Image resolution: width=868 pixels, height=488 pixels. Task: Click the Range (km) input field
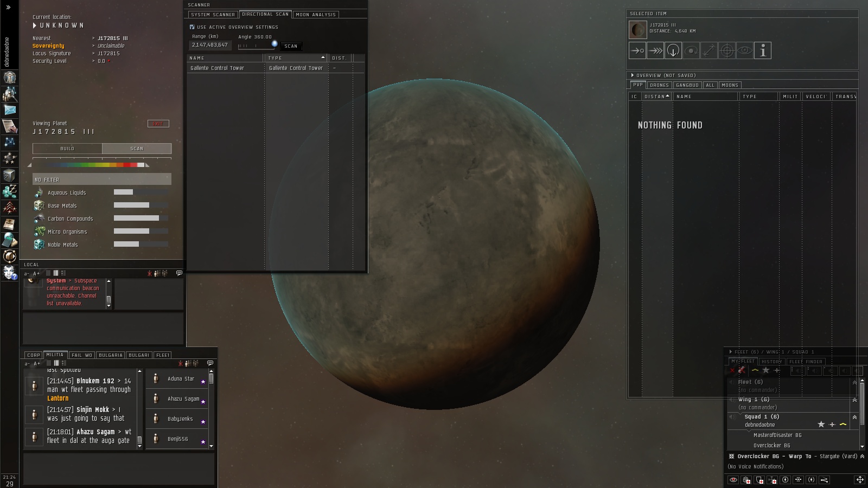210,45
